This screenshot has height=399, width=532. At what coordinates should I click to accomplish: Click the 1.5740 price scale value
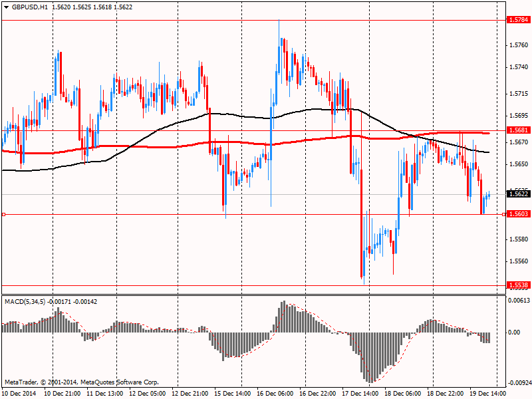(x=519, y=67)
